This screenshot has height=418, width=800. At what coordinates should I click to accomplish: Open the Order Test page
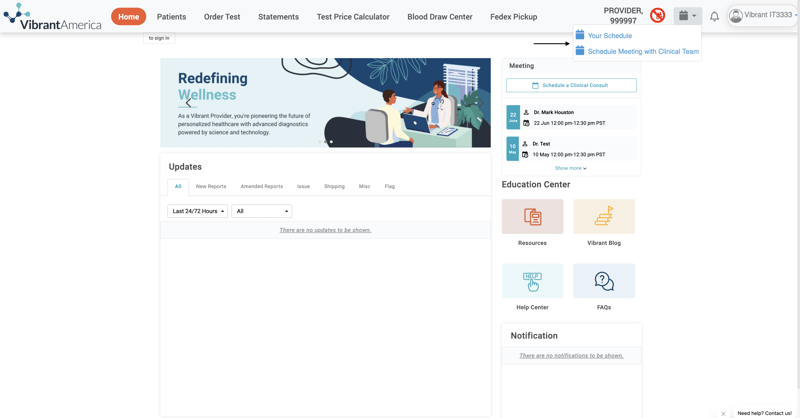pos(222,17)
